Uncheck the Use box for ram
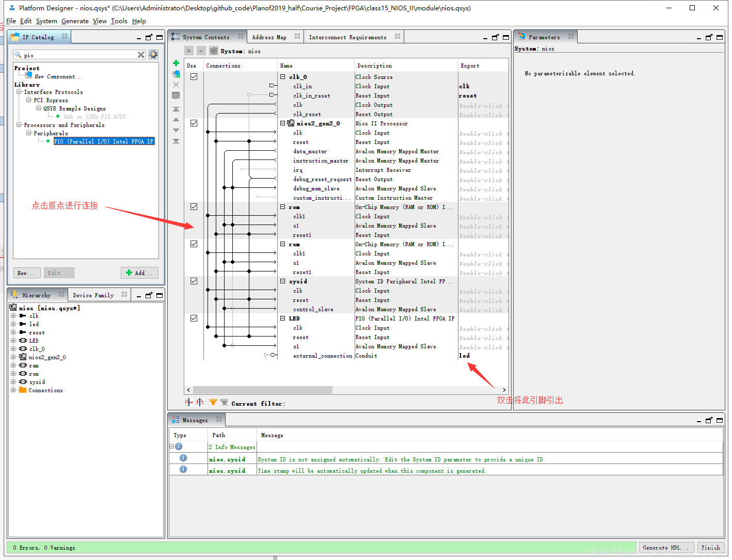Image resolution: width=732 pixels, height=560 pixels. (x=194, y=244)
